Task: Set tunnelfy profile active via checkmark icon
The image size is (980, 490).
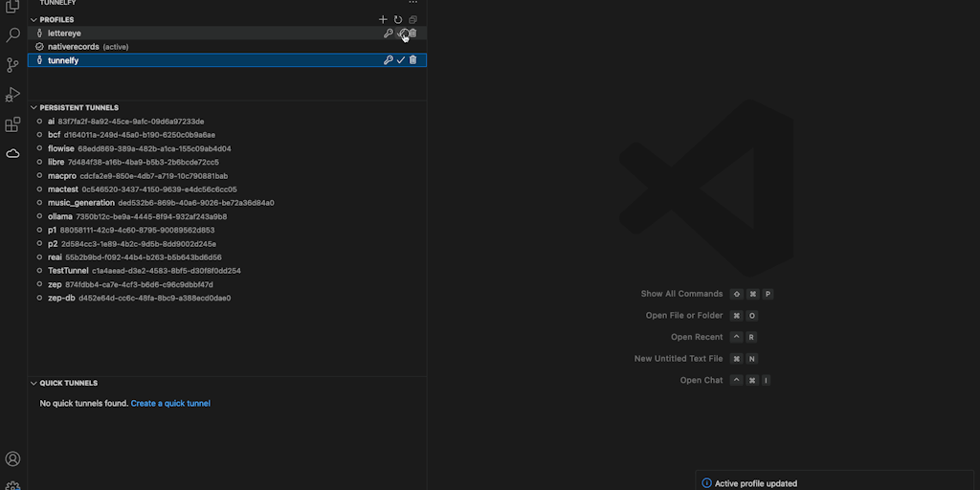Action: pyautogui.click(x=401, y=60)
